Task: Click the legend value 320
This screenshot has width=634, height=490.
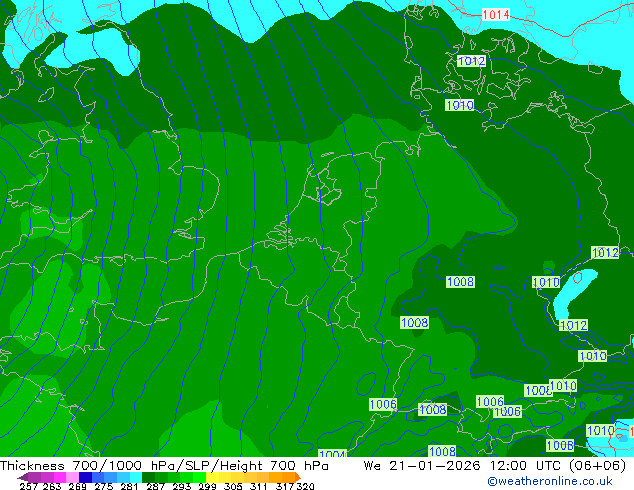Action: 305,486
